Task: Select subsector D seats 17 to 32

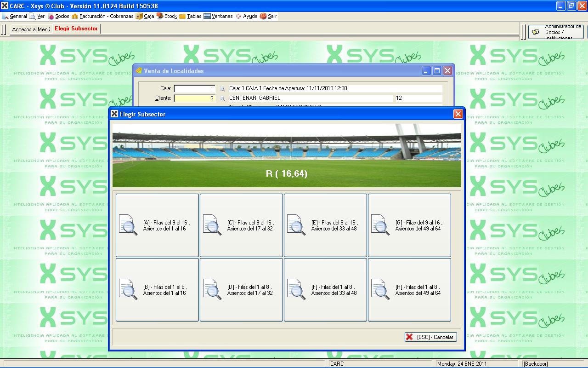Action: click(241, 290)
